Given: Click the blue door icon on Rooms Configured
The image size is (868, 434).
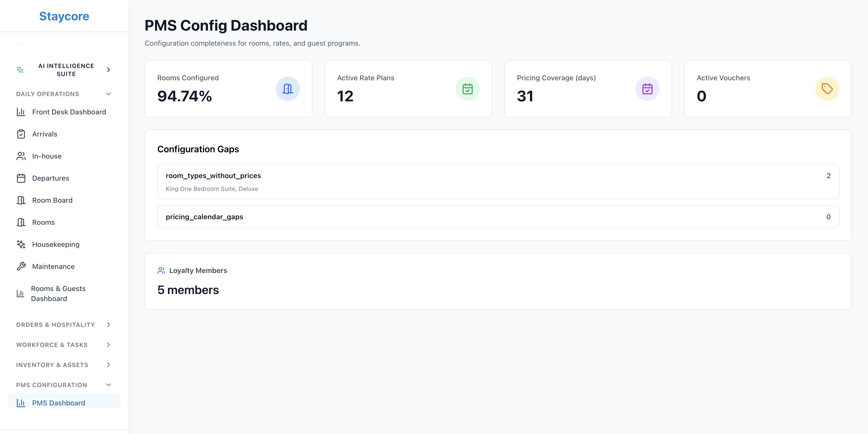Looking at the screenshot, I should coord(287,89).
